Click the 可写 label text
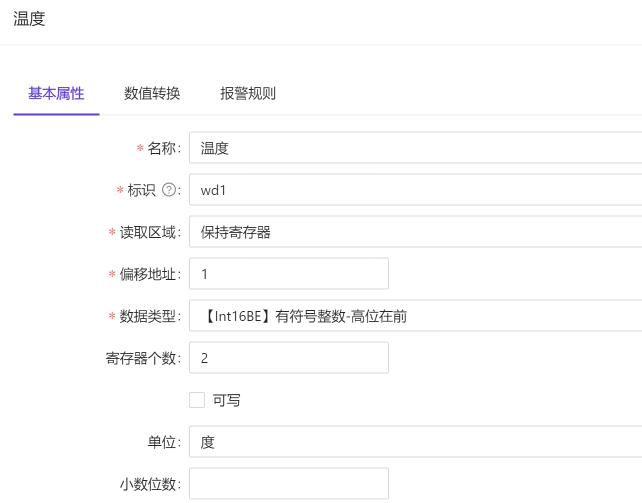The height and width of the screenshot is (503, 642). (x=227, y=400)
